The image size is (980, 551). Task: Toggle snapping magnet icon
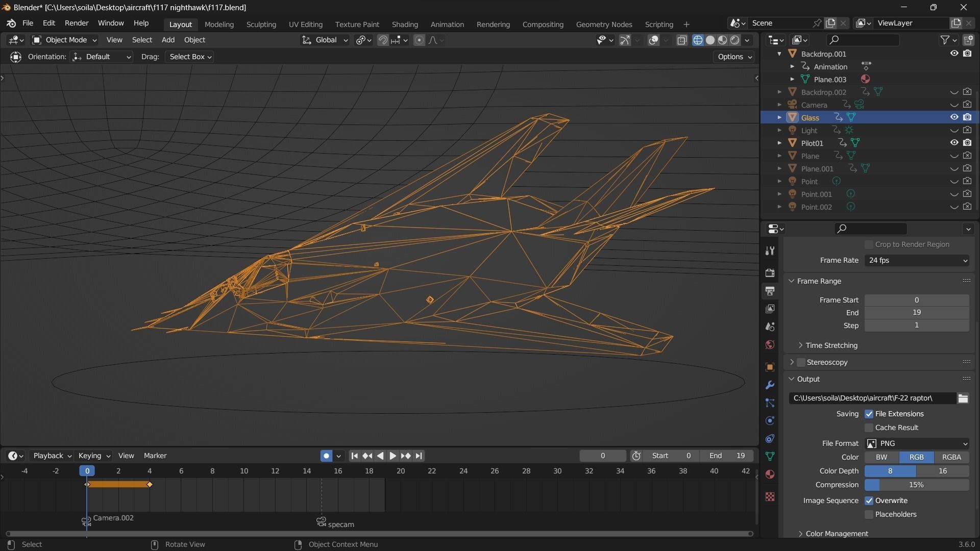pos(383,40)
